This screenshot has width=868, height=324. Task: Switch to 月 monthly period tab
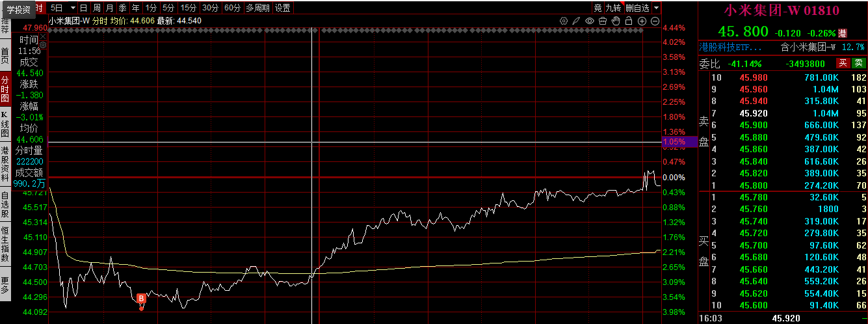[x=109, y=8]
